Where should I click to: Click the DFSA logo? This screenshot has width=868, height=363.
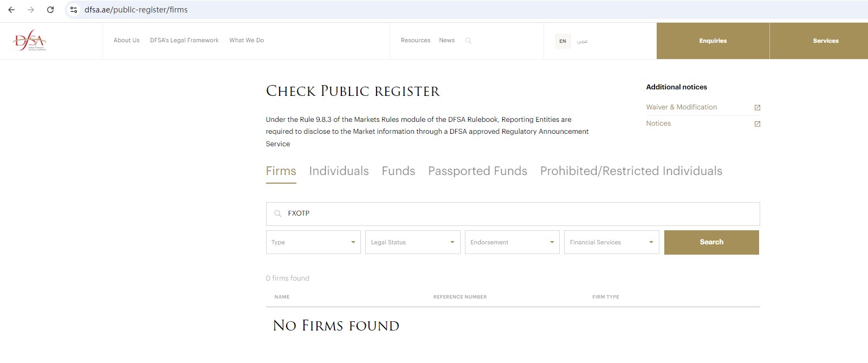30,41
